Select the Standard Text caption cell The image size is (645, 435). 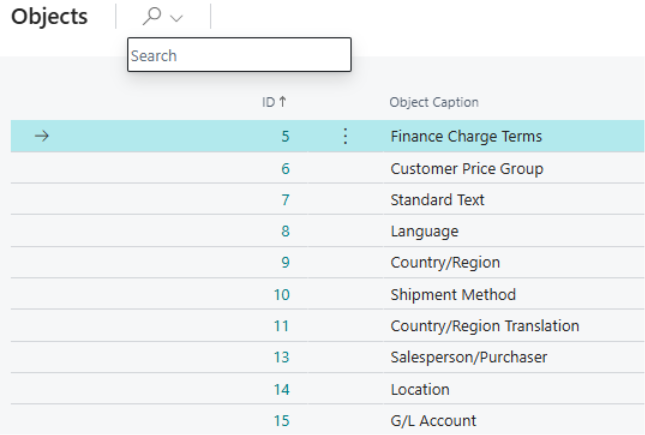pos(437,200)
